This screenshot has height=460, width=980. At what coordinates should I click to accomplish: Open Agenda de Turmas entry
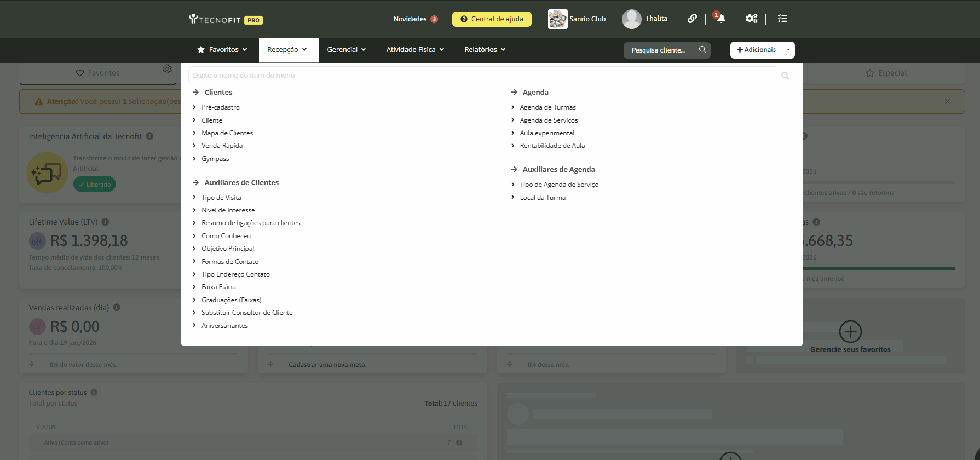click(x=547, y=107)
